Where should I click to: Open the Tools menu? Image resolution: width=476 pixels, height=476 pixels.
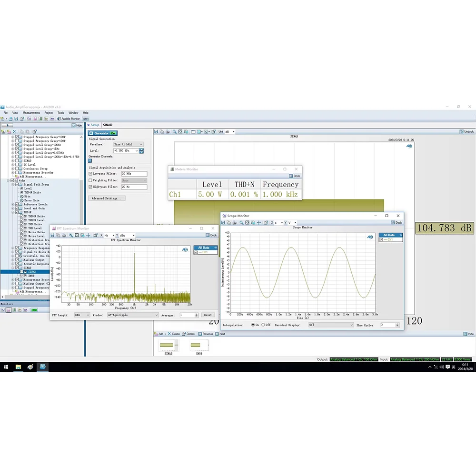61,113
